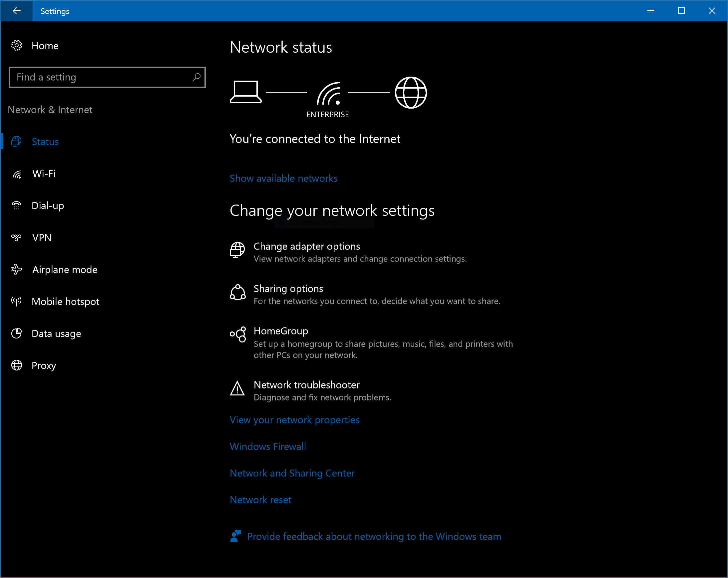Open View your network properties
The width and height of the screenshot is (728, 578).
pos(294,420)
